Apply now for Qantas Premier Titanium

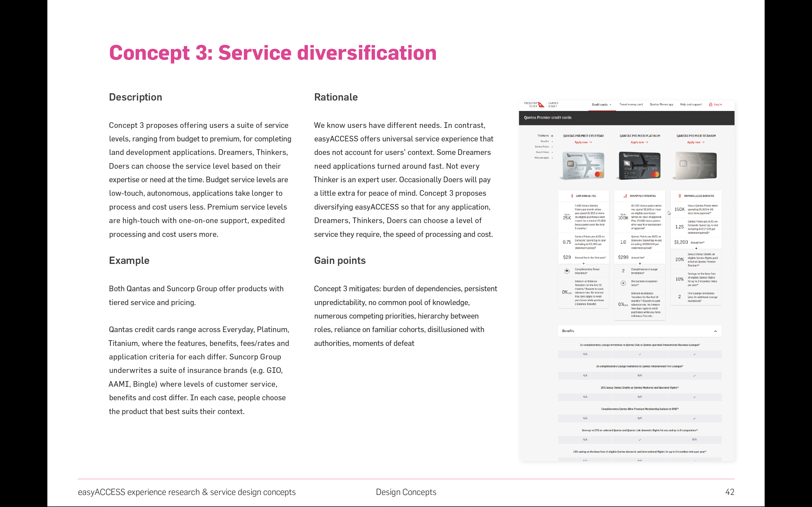[696, 142]
